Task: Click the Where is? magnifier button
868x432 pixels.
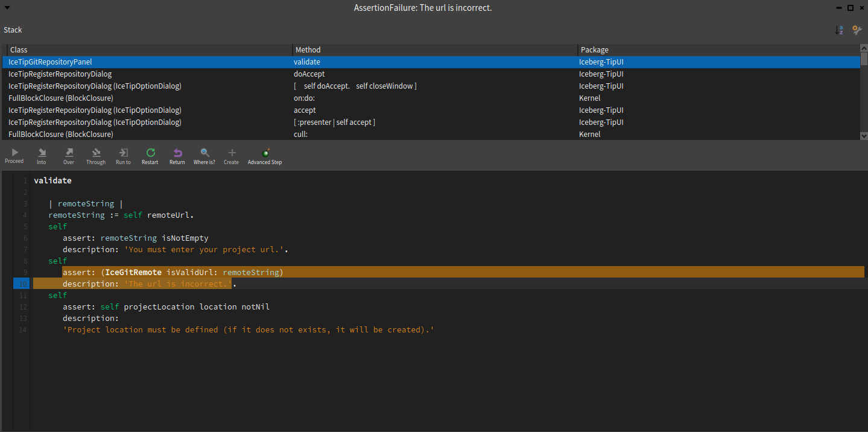Action: click(x=204, y=156)
